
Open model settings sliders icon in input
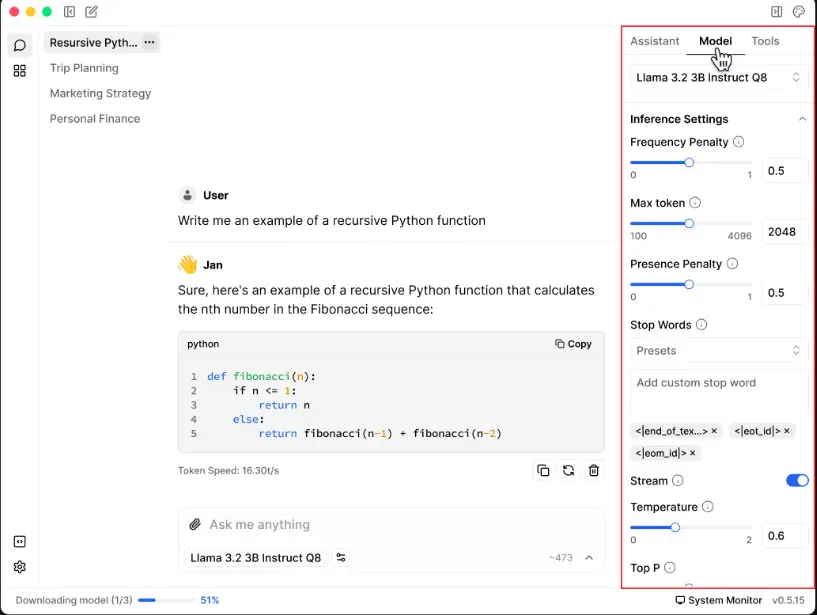(x=341, y=558)
